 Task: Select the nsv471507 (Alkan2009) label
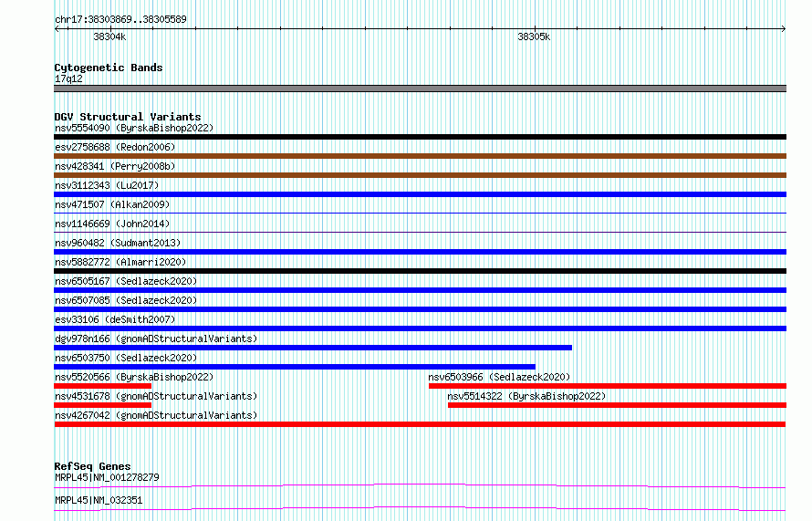(112, 204)
